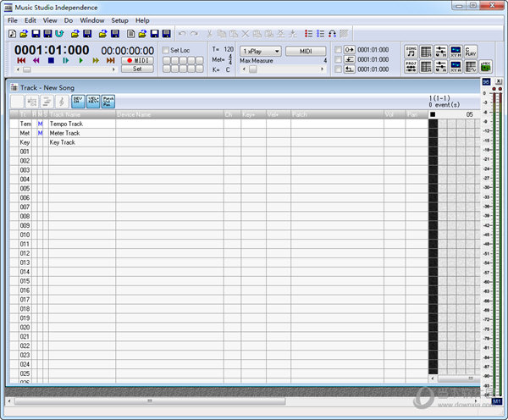Open the PROJ mixer icon

[x=411, y=66]
